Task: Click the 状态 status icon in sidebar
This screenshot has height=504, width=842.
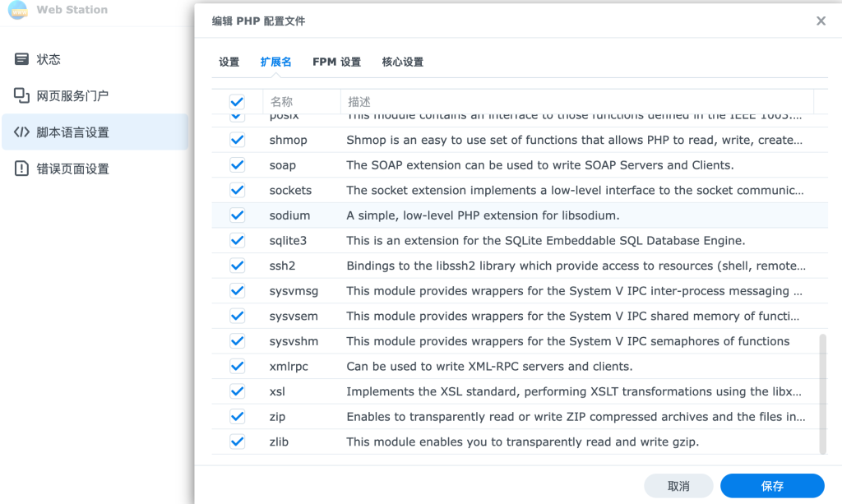Action: point(21,59)
